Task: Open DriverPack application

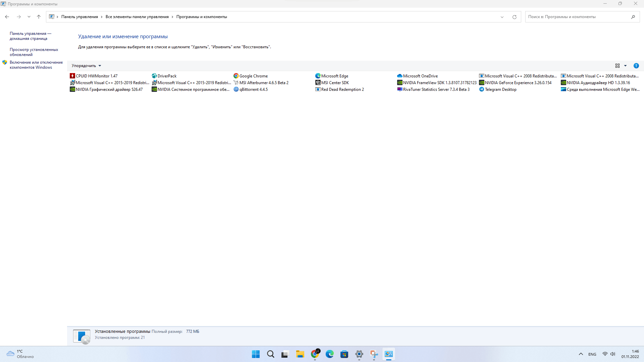Action: 167,75
